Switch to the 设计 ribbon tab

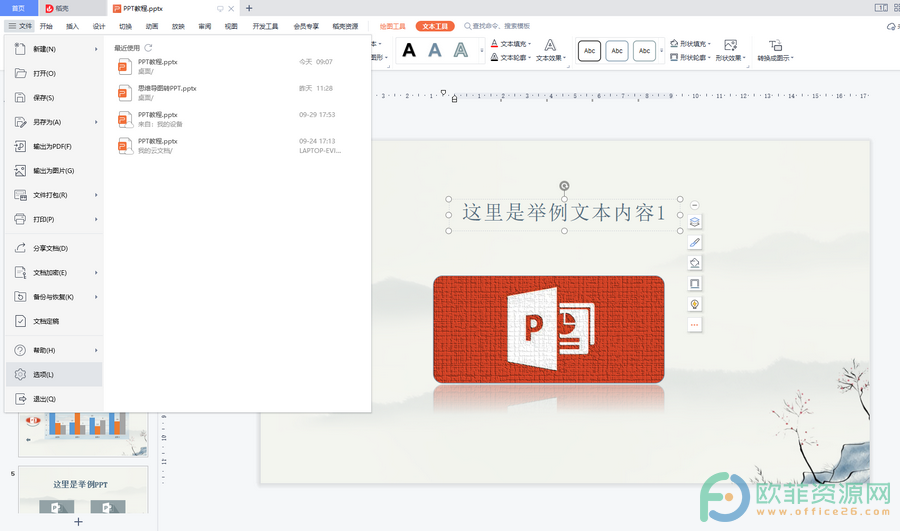(99, 26)
